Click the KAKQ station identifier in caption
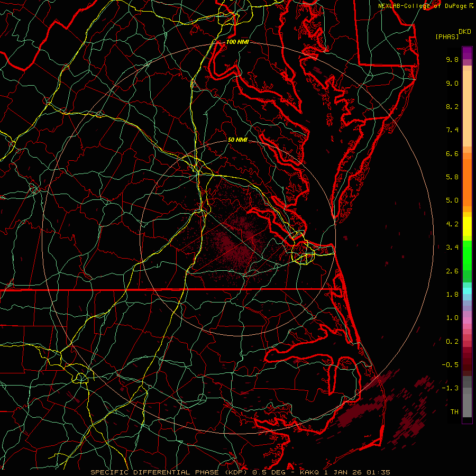 click(309, 472)
